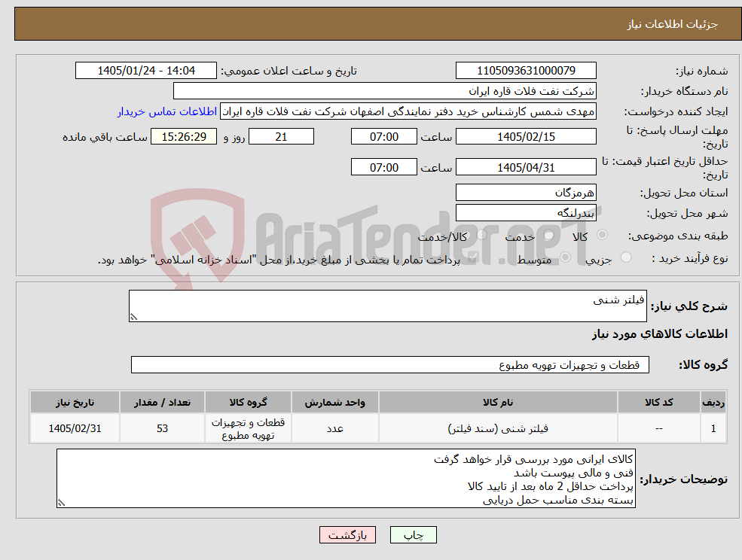Click the unit cell عدد

334,428
